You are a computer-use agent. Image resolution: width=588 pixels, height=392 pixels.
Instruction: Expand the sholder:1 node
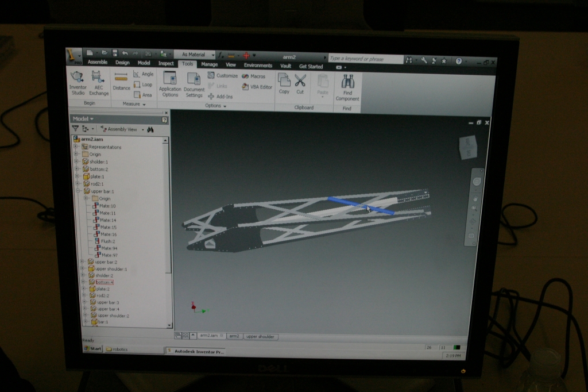click(x=76, y=162)
